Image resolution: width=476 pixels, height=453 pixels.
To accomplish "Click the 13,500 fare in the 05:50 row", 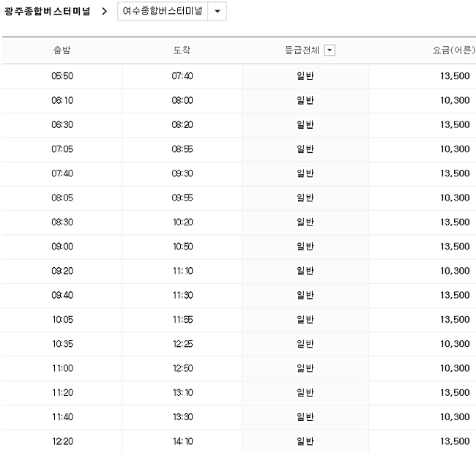I will [x=455, y=76].
